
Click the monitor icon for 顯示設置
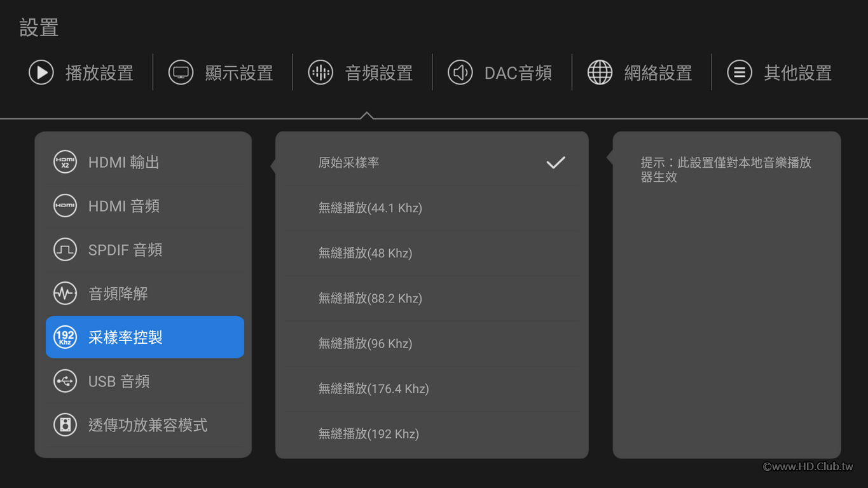coord(181,72)
